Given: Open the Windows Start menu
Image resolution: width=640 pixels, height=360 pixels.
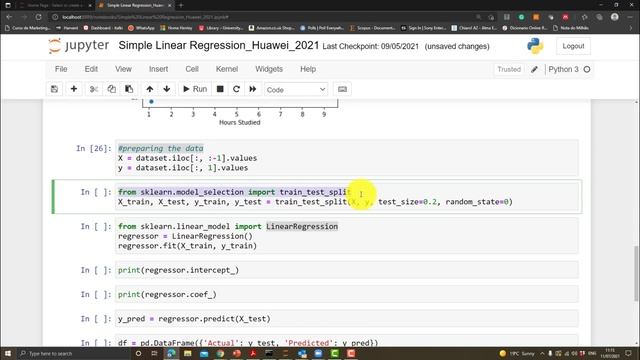Looking at the screenshot, I should point(8,353).
